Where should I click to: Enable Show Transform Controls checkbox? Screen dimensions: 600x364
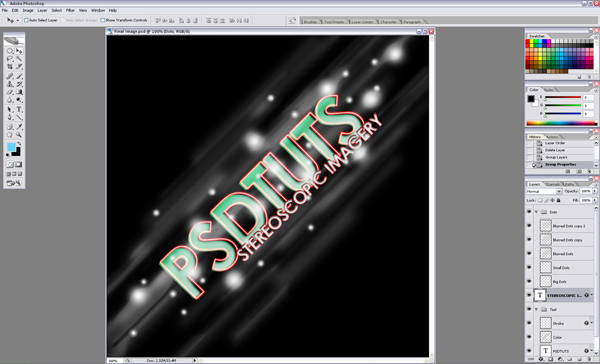pyautogui.click(x=103, y=20)
